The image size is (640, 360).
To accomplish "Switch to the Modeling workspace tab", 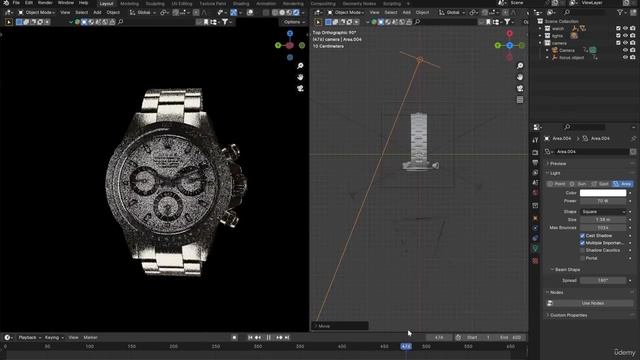I will 129,3.
